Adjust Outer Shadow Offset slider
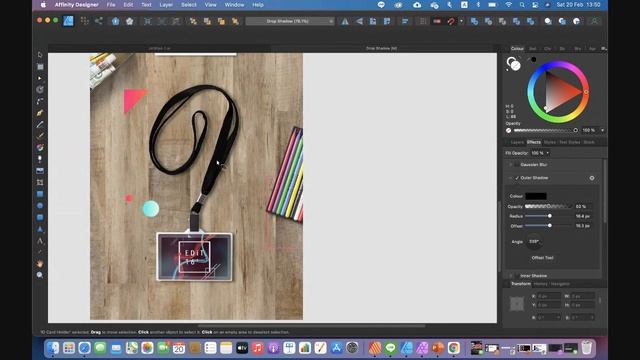The width and height of the screenshot is (640, 360). (548, 226)
